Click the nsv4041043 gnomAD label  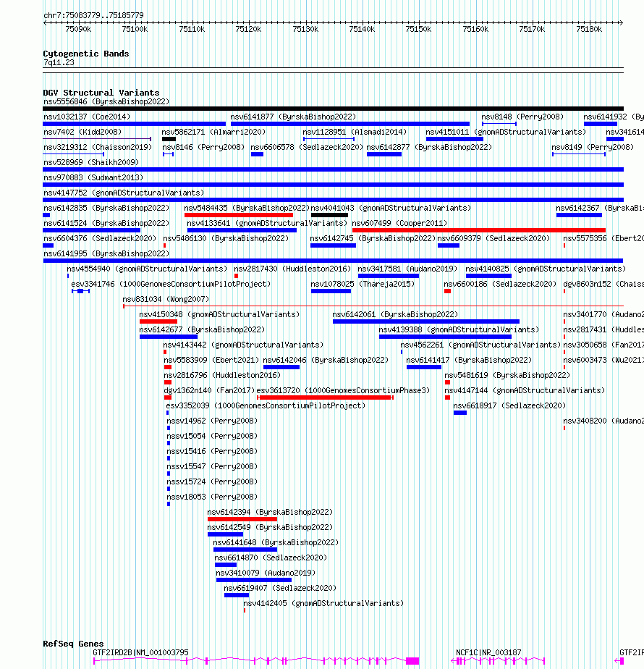pos(391,209)
